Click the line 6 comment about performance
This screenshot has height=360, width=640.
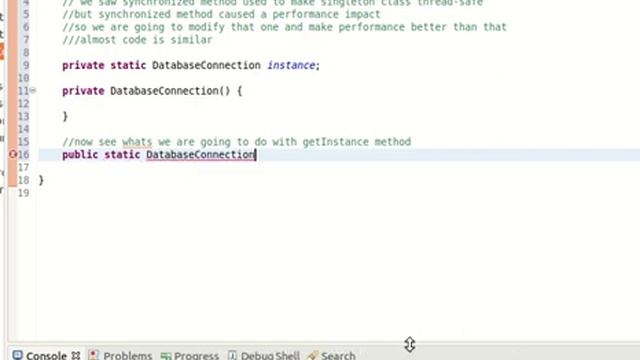[x=284, y=27]
